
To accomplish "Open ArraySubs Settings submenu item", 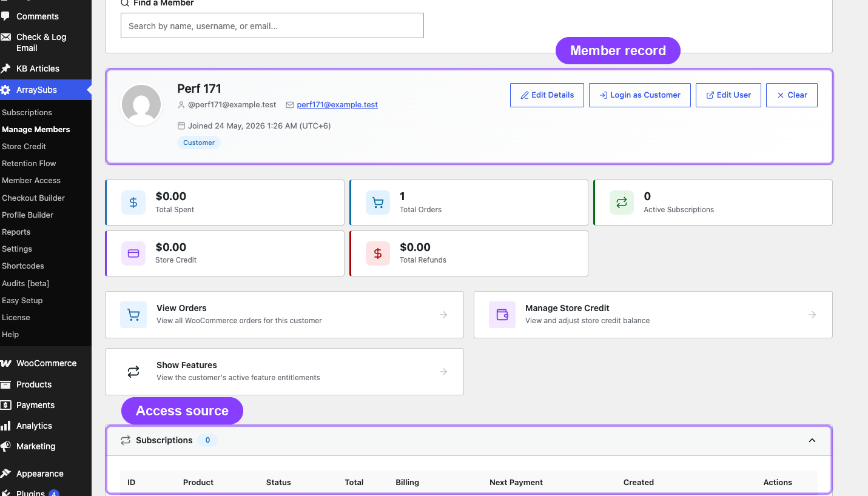I will tap(17, 249).
